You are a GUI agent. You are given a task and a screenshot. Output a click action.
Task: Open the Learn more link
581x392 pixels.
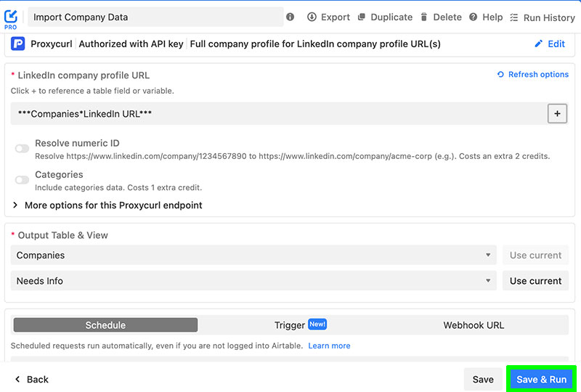coord(329,346)
